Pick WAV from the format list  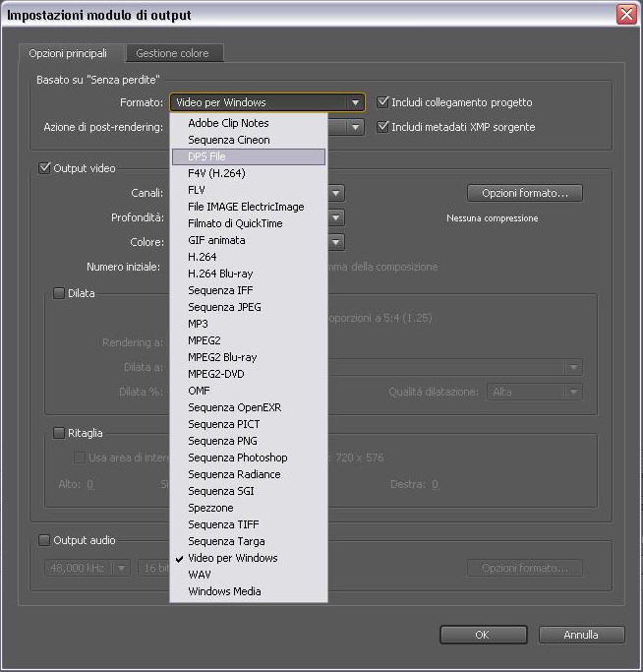tap(249, 575)
